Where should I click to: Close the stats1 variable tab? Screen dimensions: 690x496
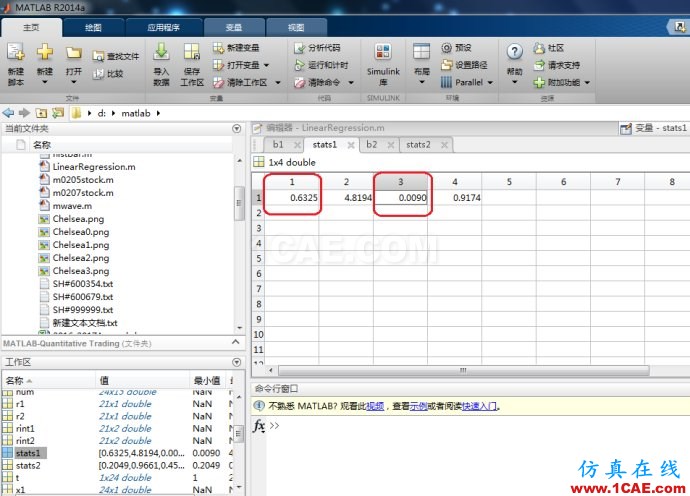(x=351, y=145)
